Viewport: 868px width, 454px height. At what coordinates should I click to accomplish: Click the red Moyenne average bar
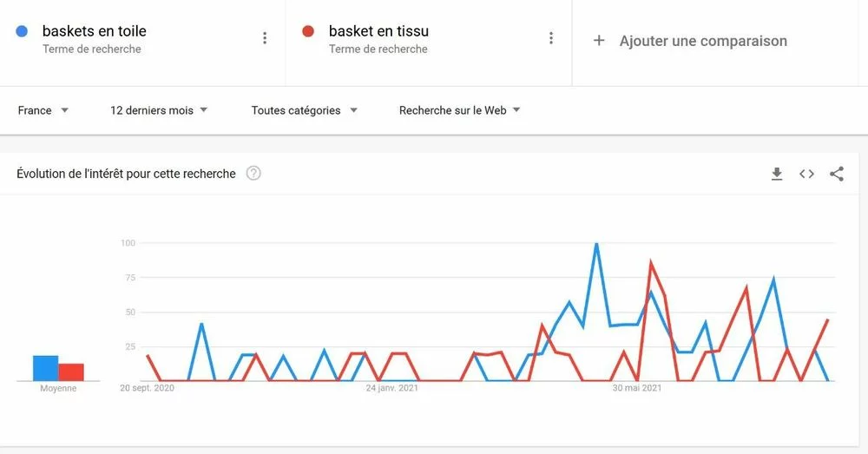click(x=71, y=372)
